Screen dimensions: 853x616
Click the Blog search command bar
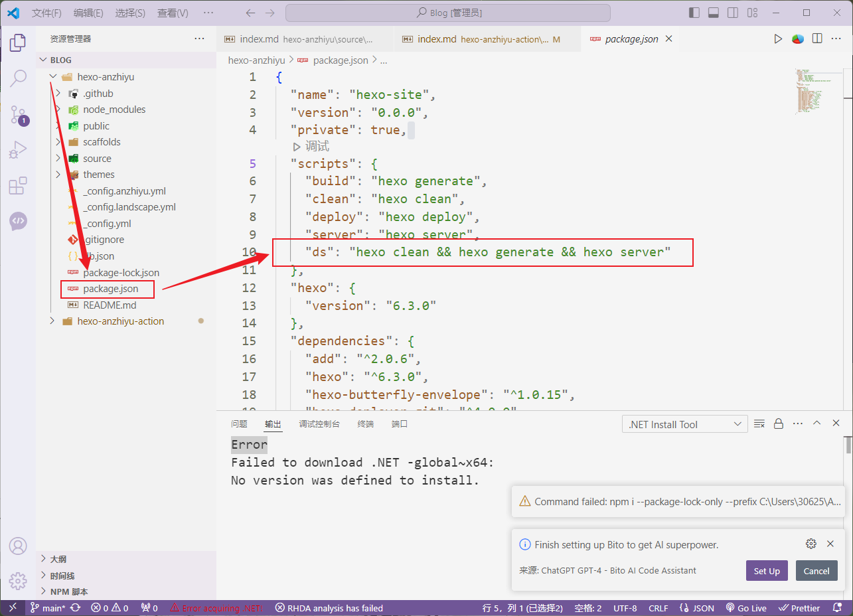[x=448, y=13]
